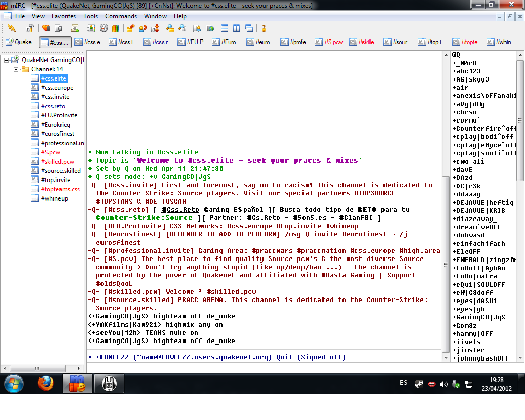Click the About mIRC toolbar icon
The width and height of the screenshot is (525, 420).
pyautogui.click(x=264, y=29)
